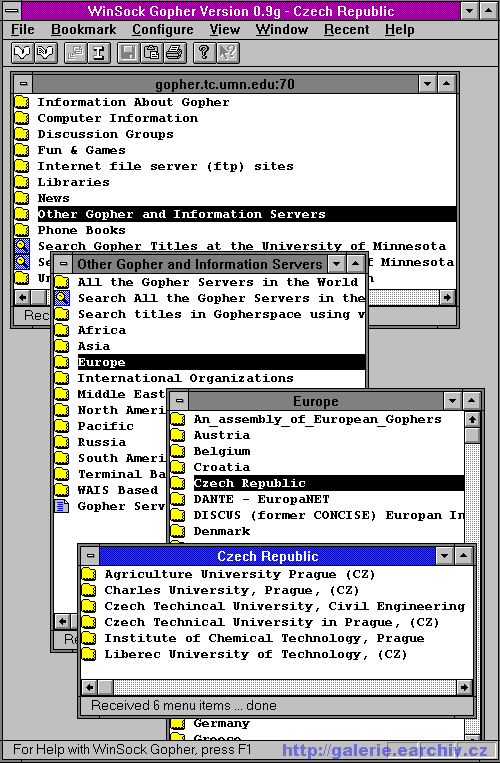Click folder icon beside Denmark
Screen dimensions: 500x763
click(178, 531)
